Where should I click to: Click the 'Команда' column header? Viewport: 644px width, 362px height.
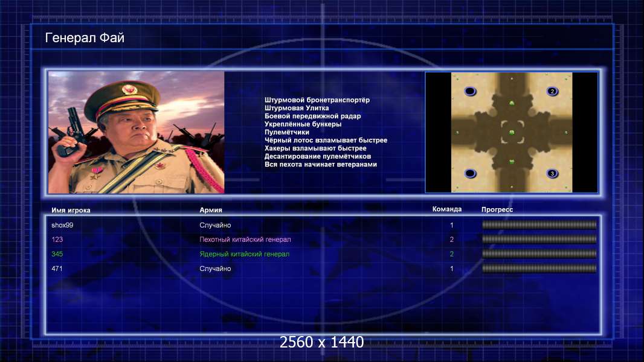click(447, 209)
